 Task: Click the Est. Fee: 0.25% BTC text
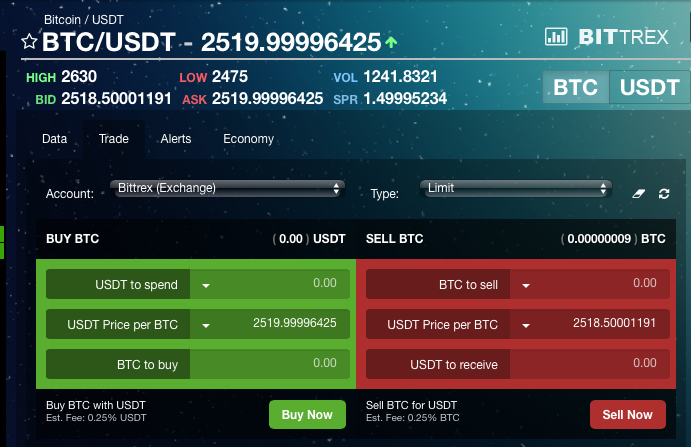[x=412, y=418]
